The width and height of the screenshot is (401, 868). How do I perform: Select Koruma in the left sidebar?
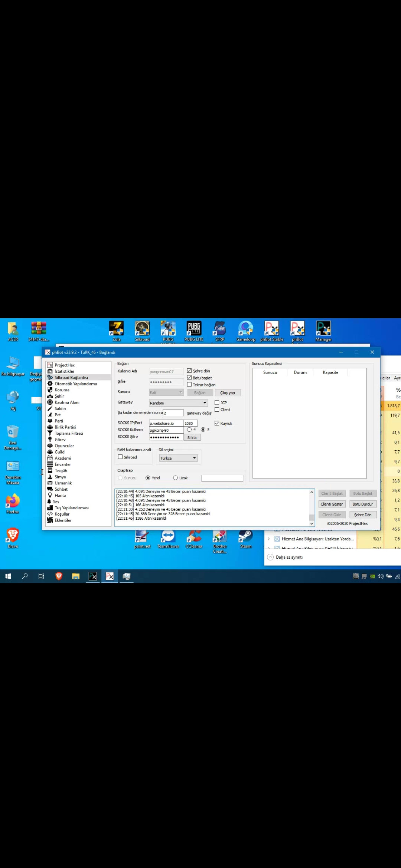[x=62, y=390]
